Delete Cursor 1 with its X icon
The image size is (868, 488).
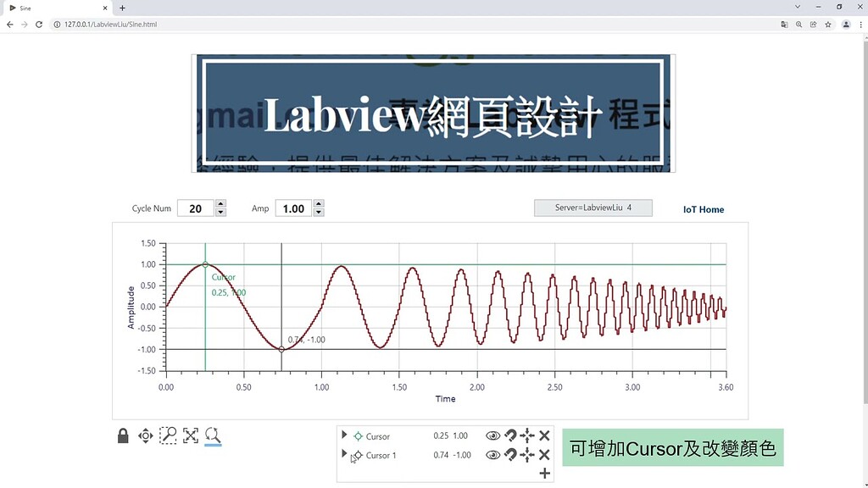[x=546, y=455]
